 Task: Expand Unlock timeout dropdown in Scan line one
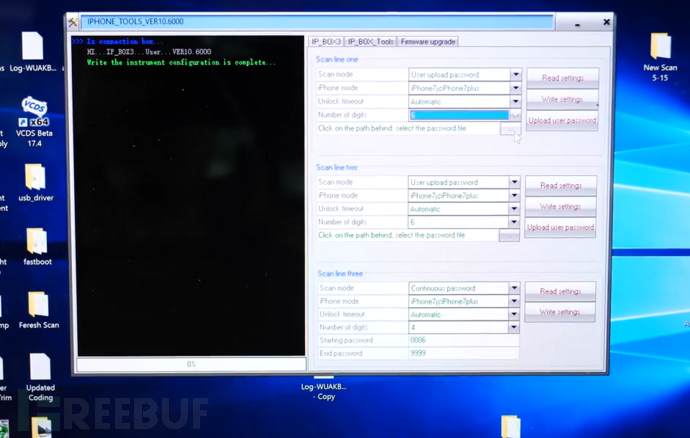click(516, 101)
